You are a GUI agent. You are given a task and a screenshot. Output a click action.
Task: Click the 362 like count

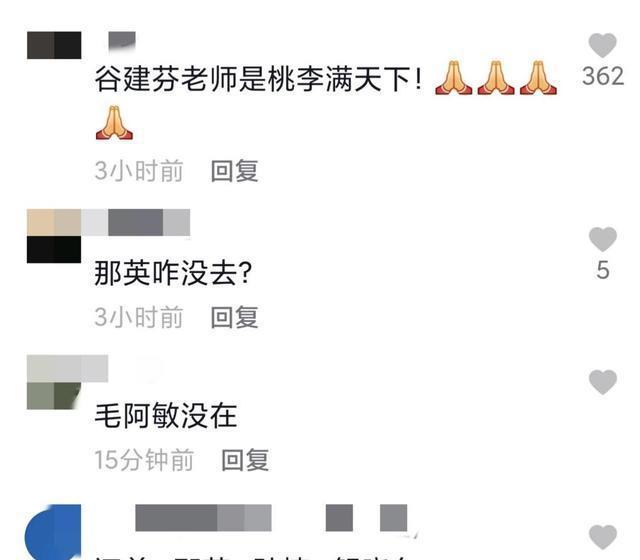coord(603,76)
